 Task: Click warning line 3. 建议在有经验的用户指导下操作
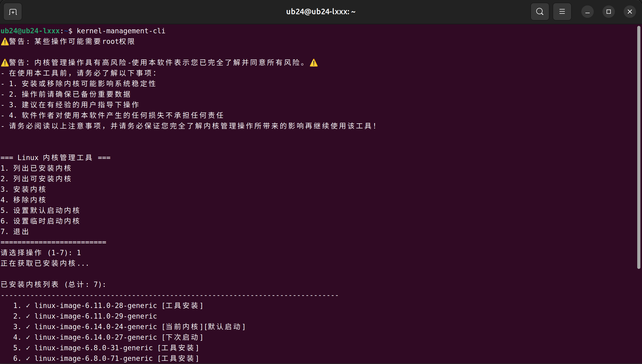point(70,105)
